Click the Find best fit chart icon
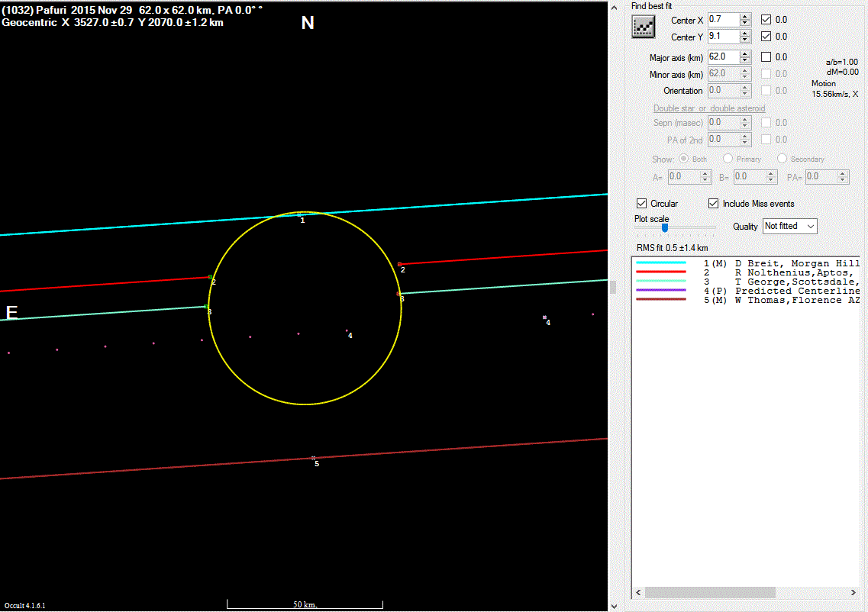 tap(644, 27)
